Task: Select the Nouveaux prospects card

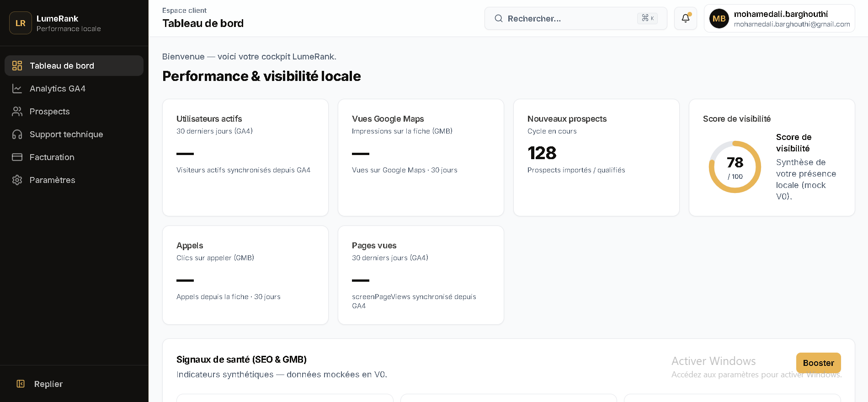Action: (596, 157)
